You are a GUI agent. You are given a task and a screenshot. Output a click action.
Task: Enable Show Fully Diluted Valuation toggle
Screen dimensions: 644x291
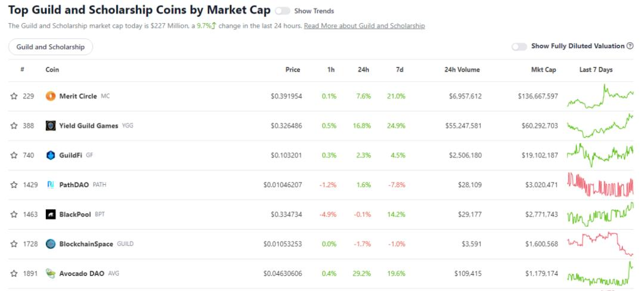point(519,47)
